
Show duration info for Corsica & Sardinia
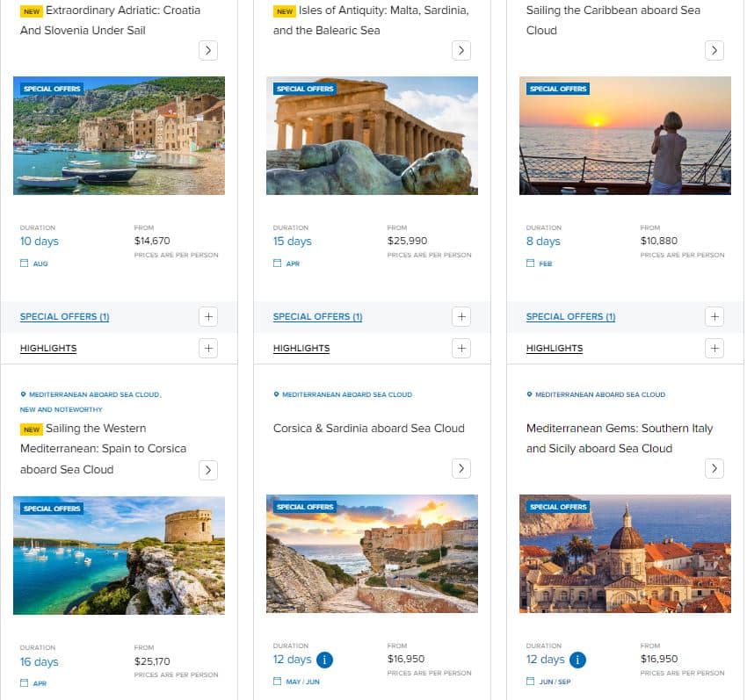324,660
